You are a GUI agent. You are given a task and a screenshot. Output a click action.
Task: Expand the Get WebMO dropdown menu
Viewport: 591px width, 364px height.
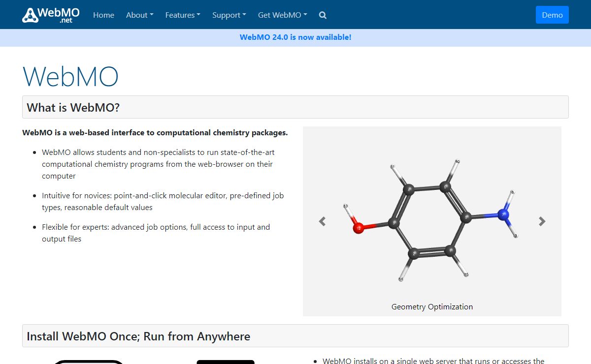pyautogui.click(x=283, y=15)
